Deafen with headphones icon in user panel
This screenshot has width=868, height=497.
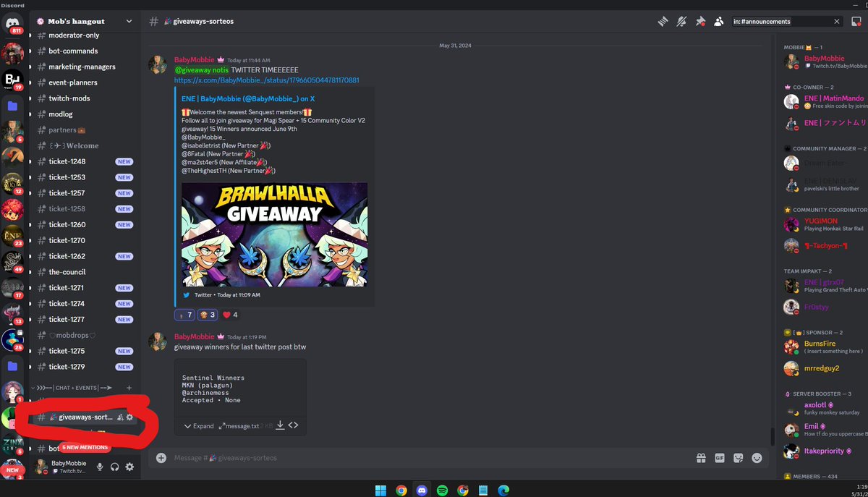(x=114, y=467)
